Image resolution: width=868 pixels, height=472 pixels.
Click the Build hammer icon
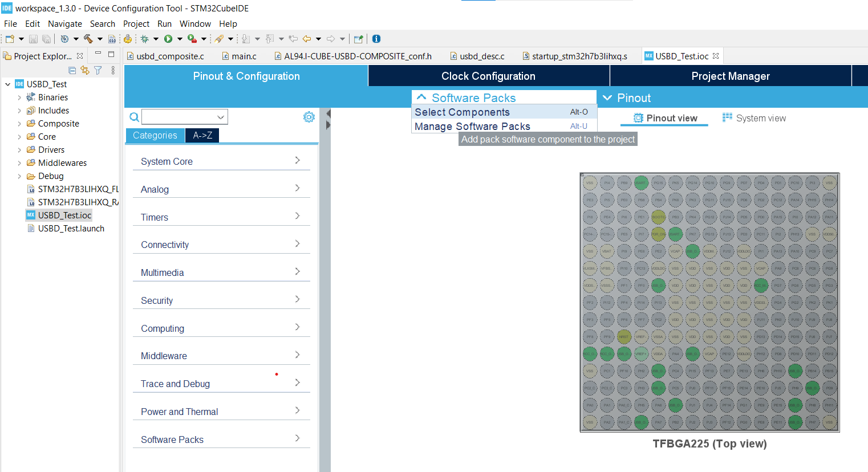[x=88, y=39]
